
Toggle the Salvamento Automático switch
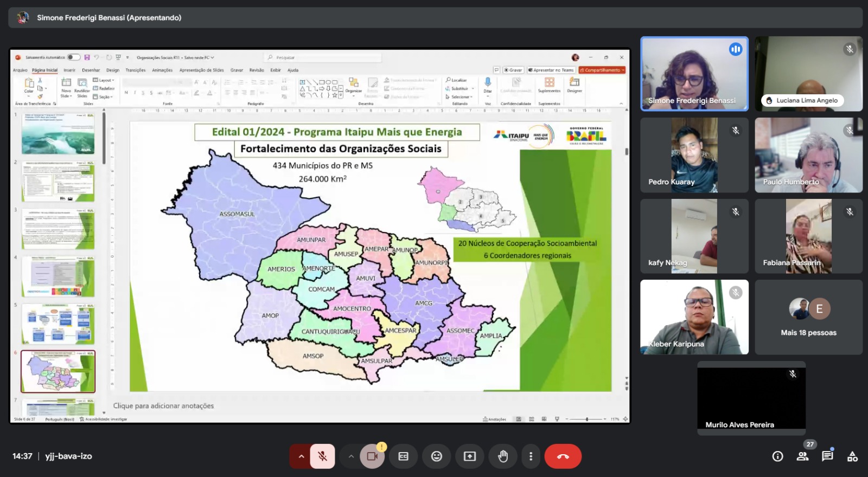pyautogui.click(x=74, y=57)
